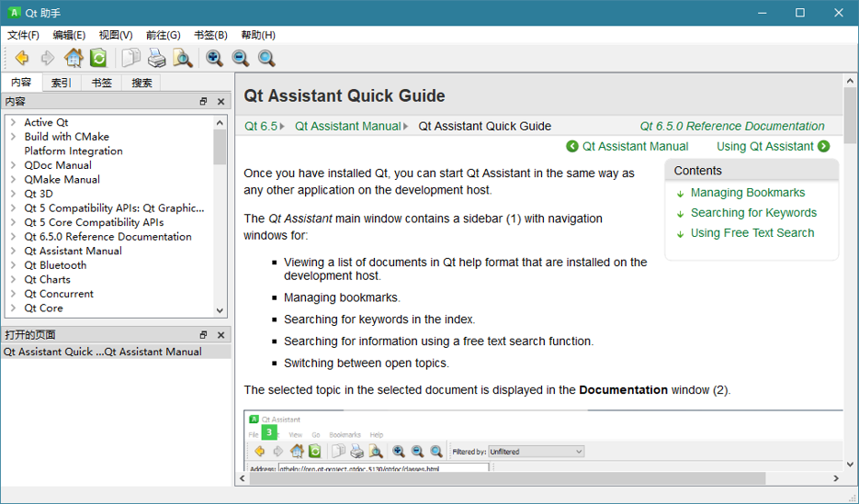This screenshot has width=859, height=504.
Task: Open the Home page icon
Action: tap(73, 58)
